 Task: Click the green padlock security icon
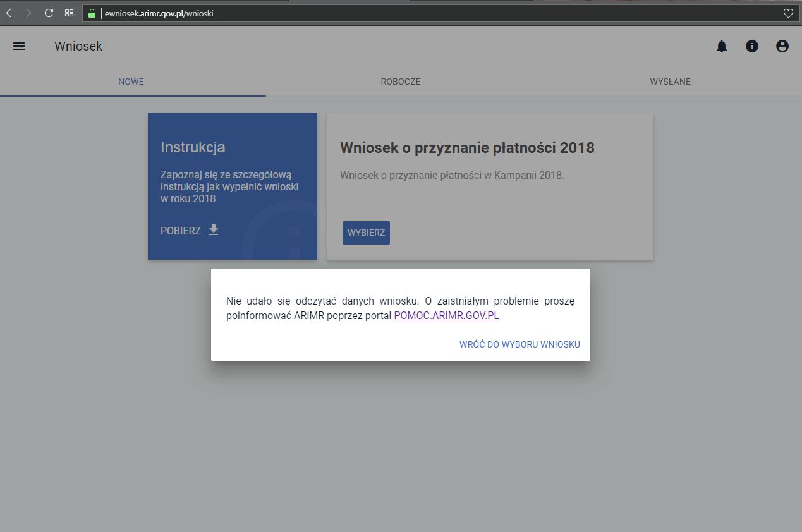point(92,13)
